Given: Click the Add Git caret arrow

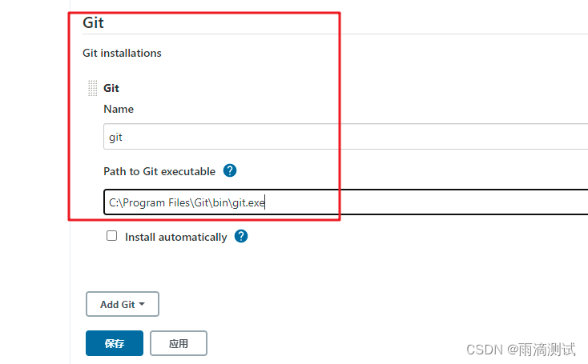Looking at the screenshot, I should (x=142, y=304).
